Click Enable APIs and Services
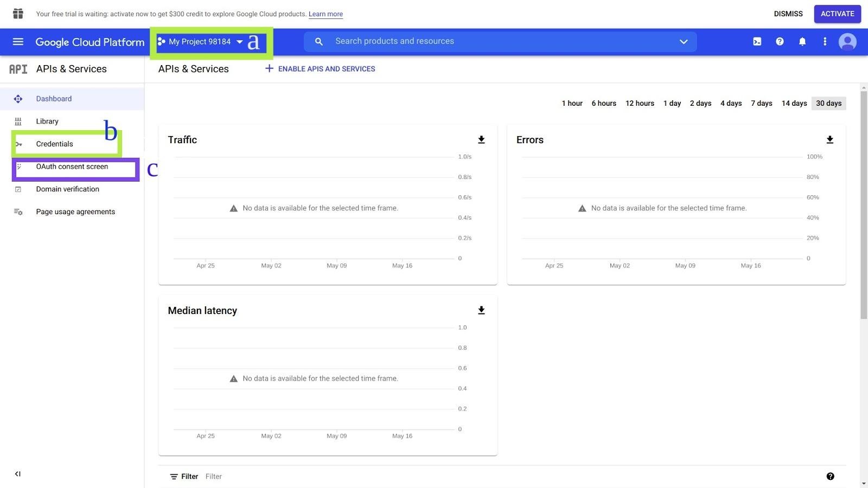This screenshot has width=868, height=488. point(320,69)
